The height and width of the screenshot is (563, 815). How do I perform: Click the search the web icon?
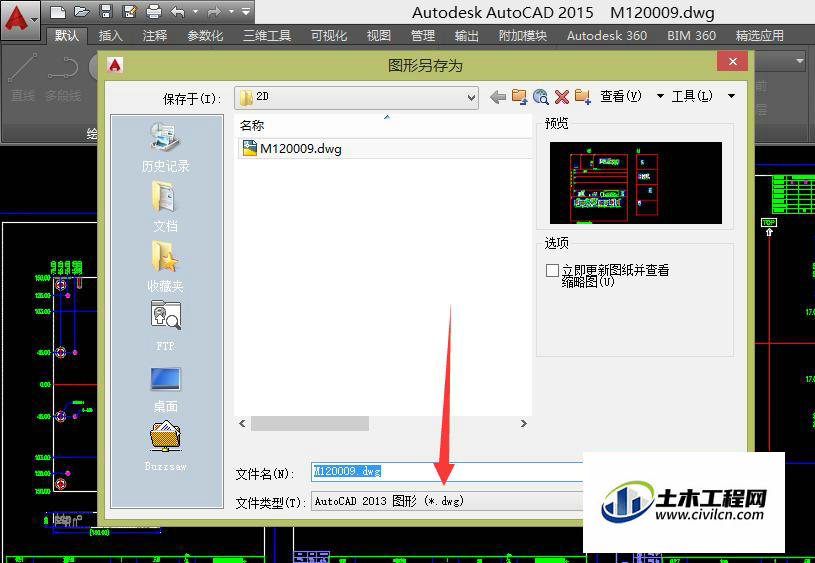[541, 97]
